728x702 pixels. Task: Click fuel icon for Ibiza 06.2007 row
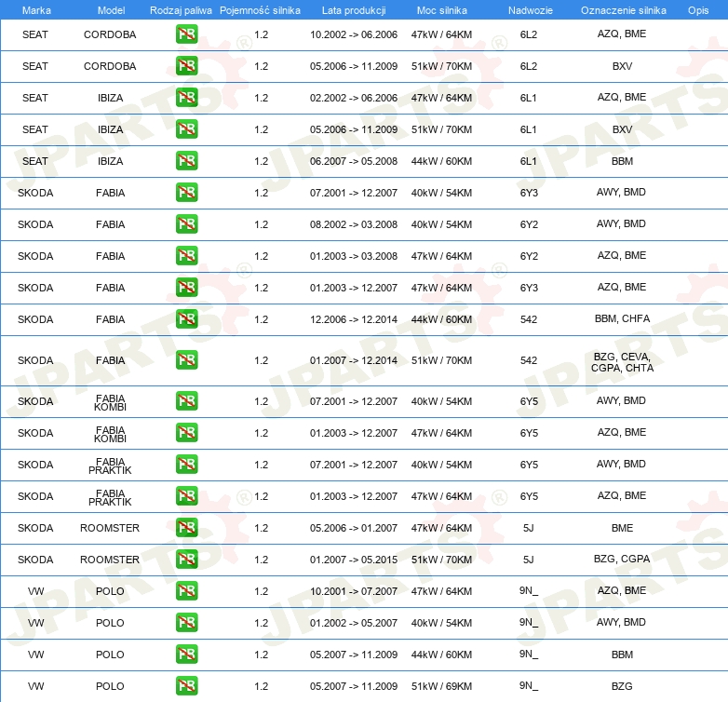click(x=186, y=161)
